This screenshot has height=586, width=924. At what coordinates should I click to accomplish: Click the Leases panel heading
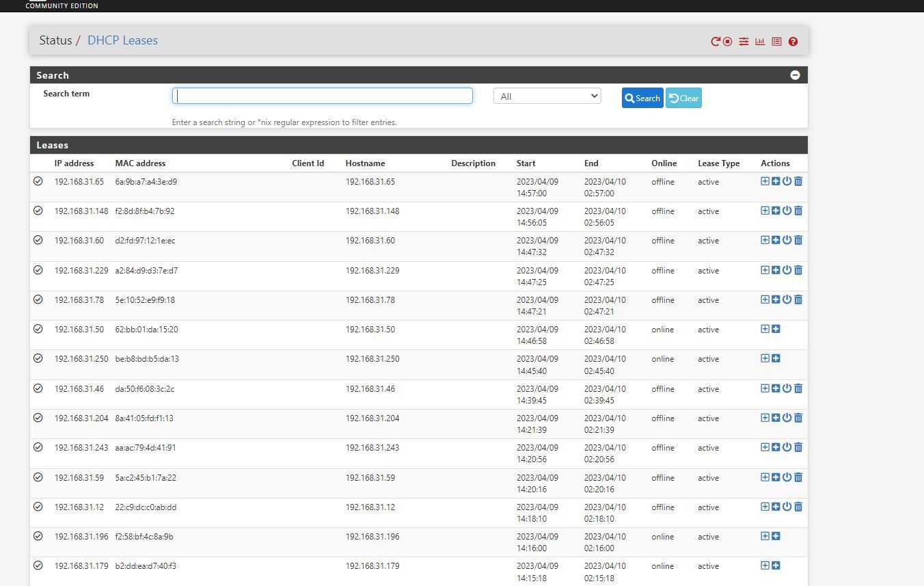point(52,145)
